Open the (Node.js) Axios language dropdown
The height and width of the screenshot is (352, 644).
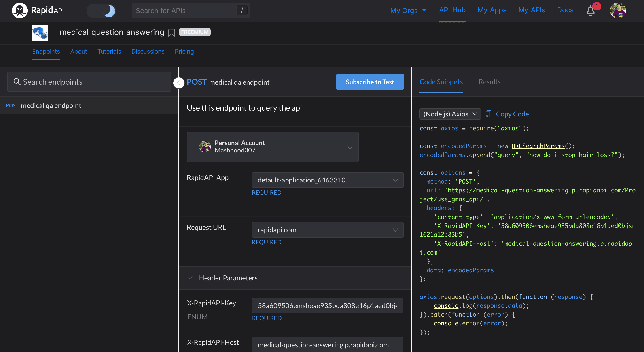pos(450,114)
